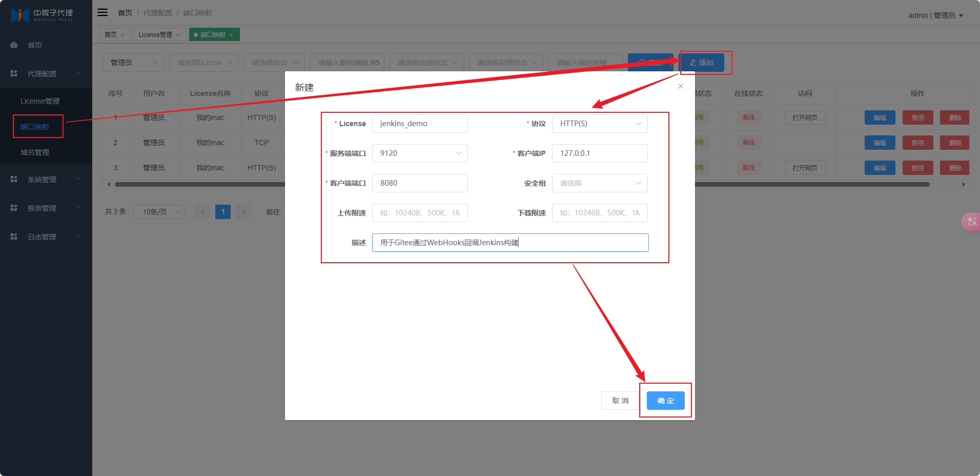The width and height of the screenshot is (980, 476).
Task: Close the 首页 tab via its x
Action: click(122, 35)
